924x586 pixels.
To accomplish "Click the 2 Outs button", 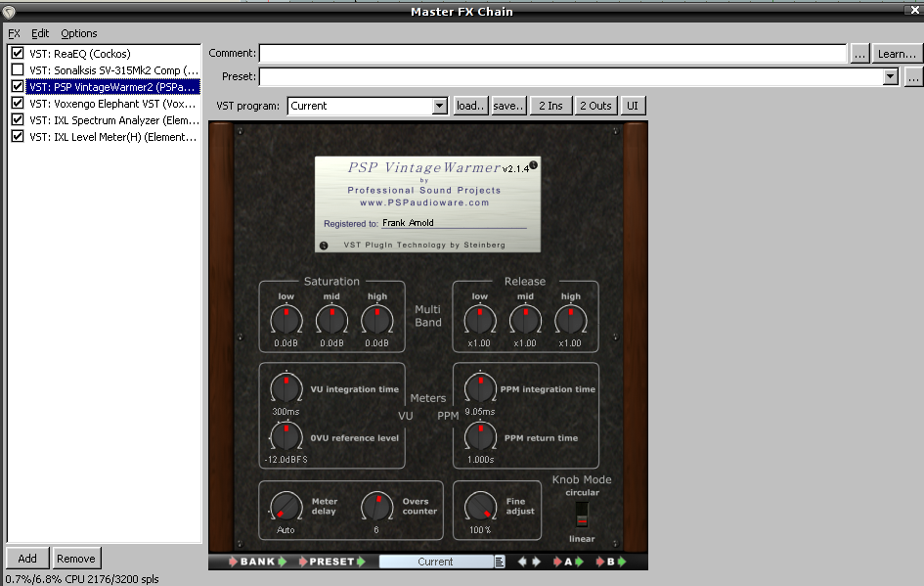I will pos(595,106).
